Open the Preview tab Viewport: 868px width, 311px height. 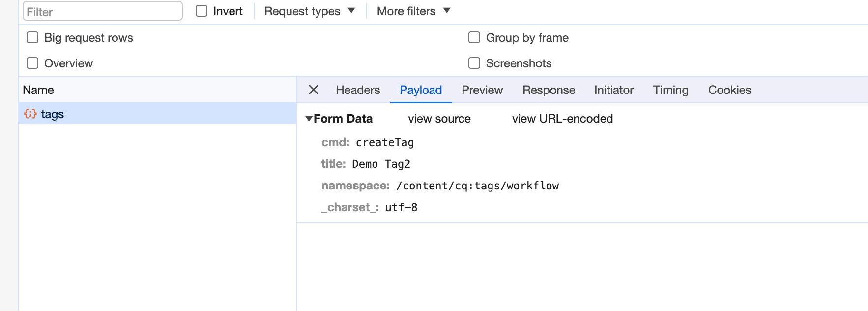tap(482, 90)
